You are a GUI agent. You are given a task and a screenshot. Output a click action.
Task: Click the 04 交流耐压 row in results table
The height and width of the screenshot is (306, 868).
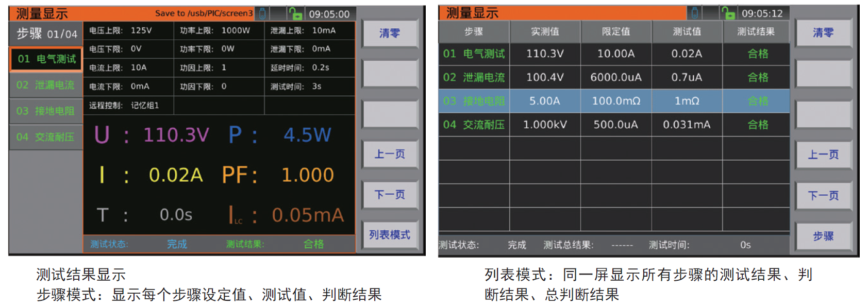(x=613, y=125)
